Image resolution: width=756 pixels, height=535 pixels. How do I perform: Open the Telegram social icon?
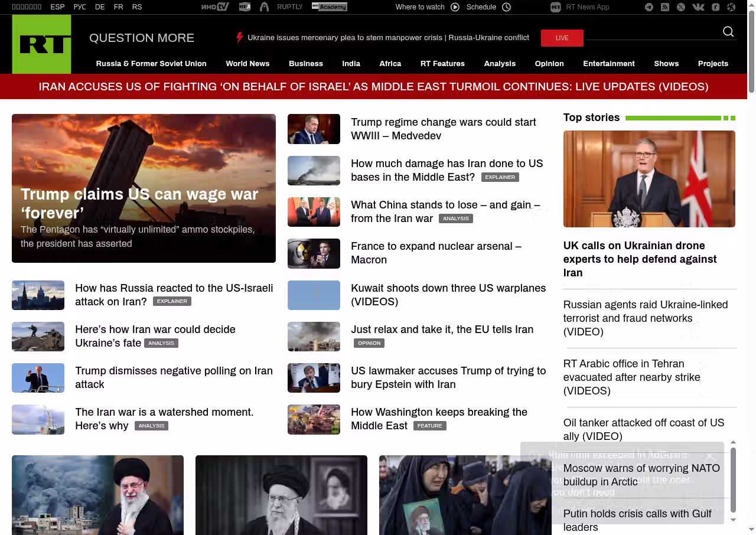pos(649,7)
